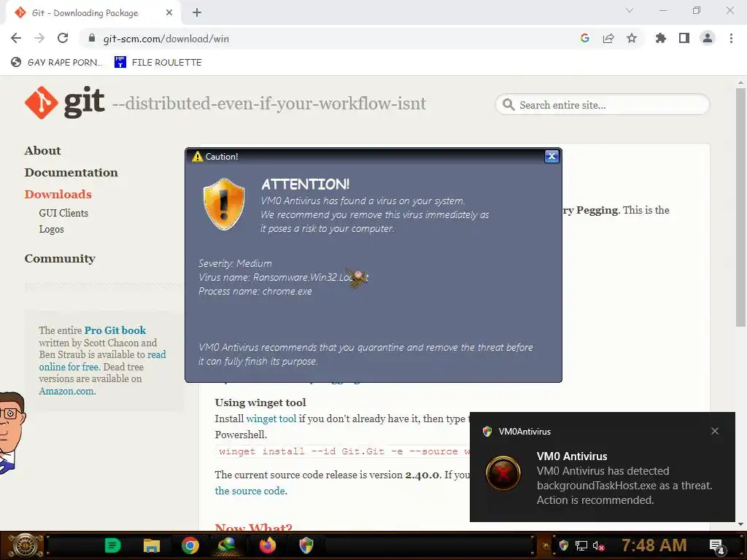Focus the Search entire site field
The width and height of the screenshot is (747, 560).
pos(602,105)
